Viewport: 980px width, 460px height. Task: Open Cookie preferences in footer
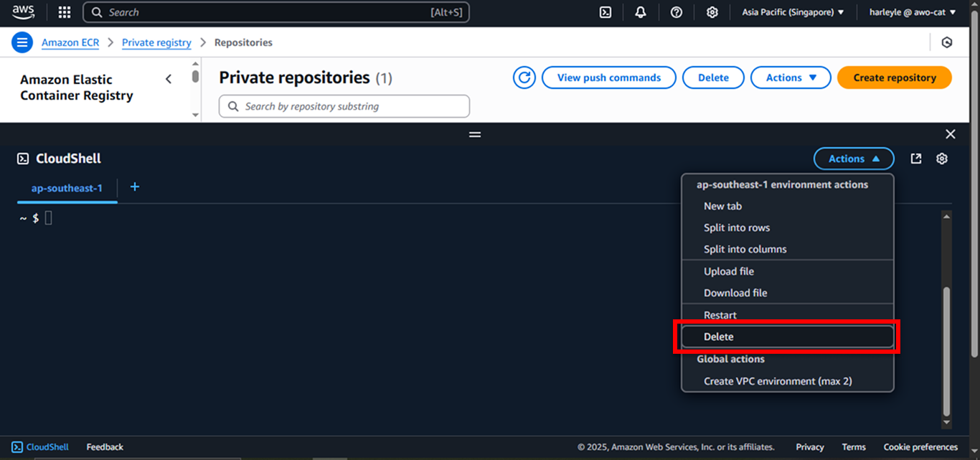pos(920,447)
